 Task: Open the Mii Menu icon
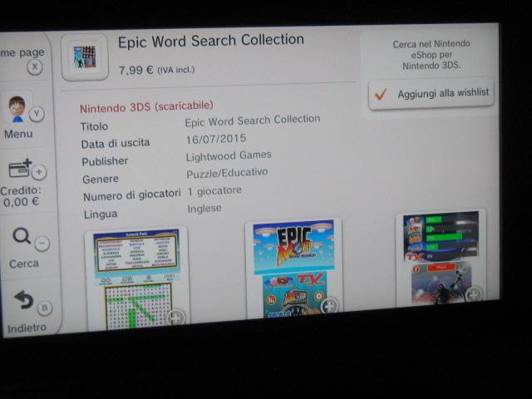(17, 111)
